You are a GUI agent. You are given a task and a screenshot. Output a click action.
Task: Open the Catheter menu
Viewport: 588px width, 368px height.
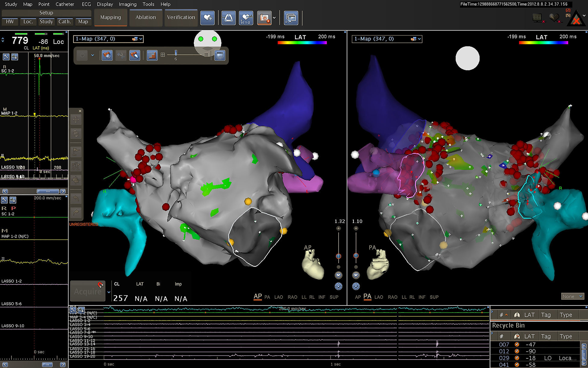pyautogui.click(x=65, y=4)
